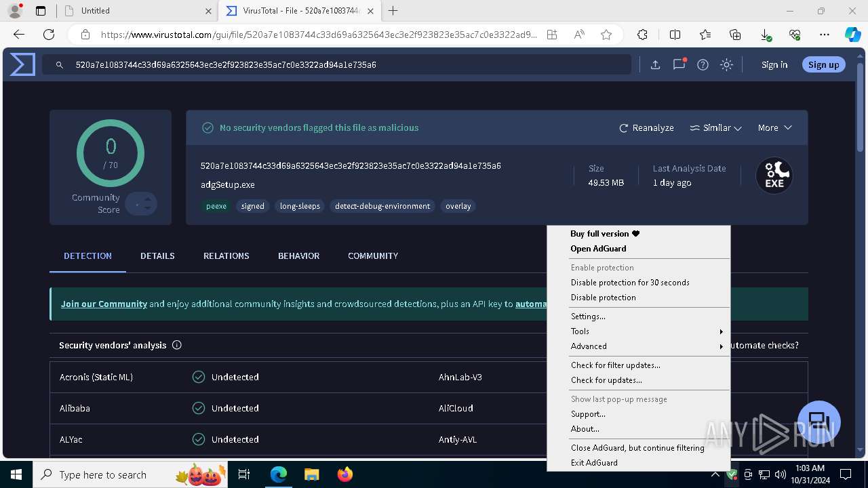Open the Copilot icon in Edge
Viewport: 868px width, 488px height.
(x=852, y=35)
